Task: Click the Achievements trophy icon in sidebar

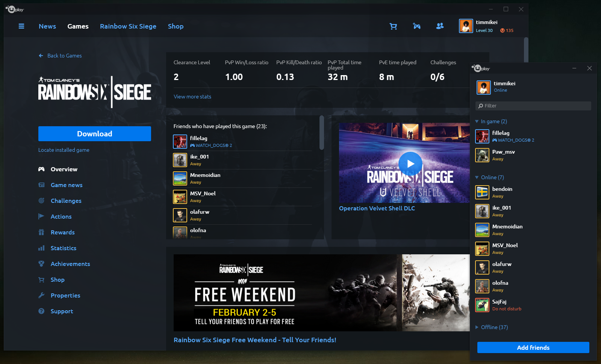Action: (x=41, y=264)
